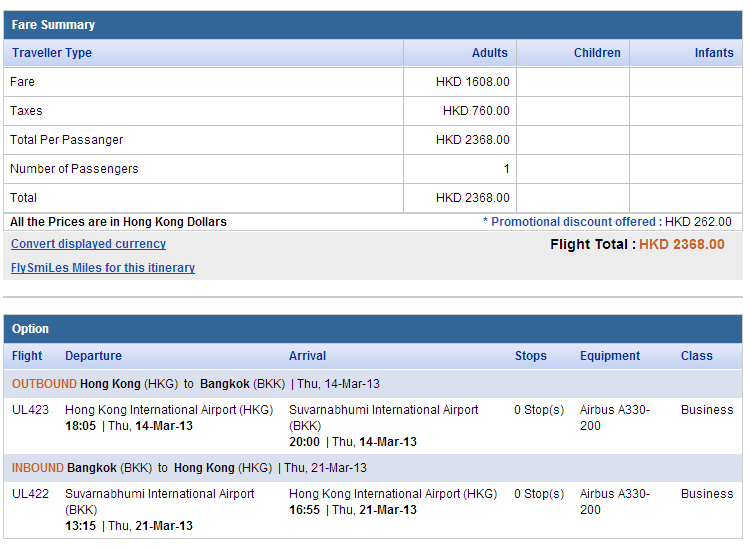Click the Fare Summary panel header

[x=54, y=25]
